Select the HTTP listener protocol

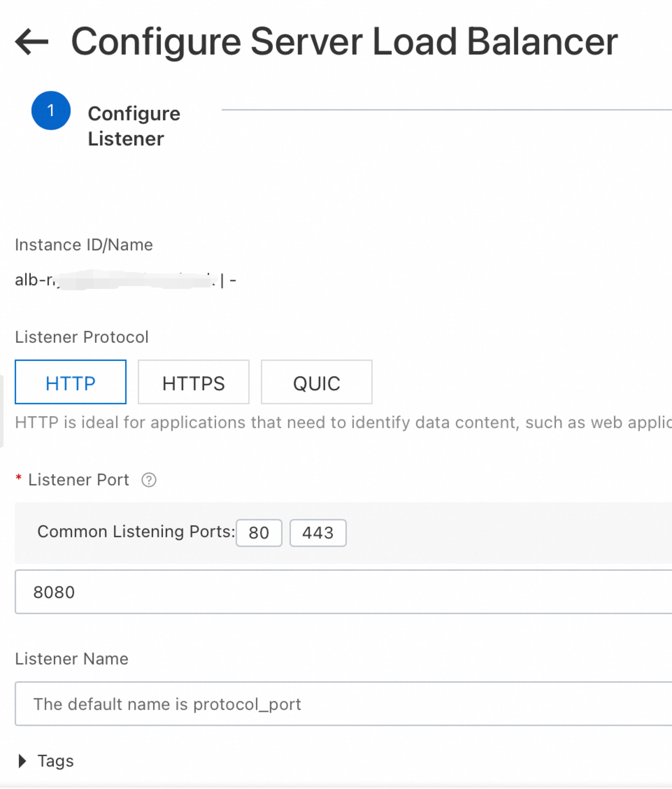pyautogui.click(x=70, y=382)
